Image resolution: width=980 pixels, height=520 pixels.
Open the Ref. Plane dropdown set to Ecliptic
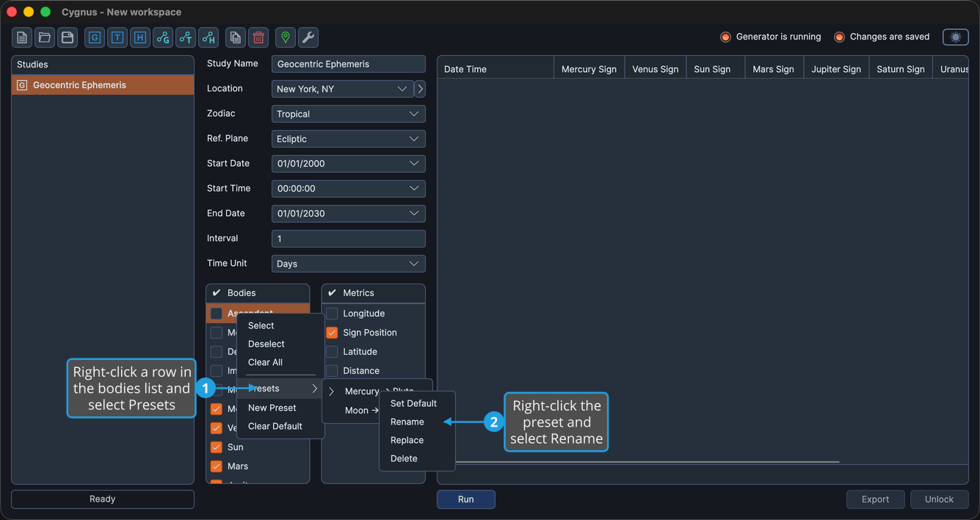349,139
